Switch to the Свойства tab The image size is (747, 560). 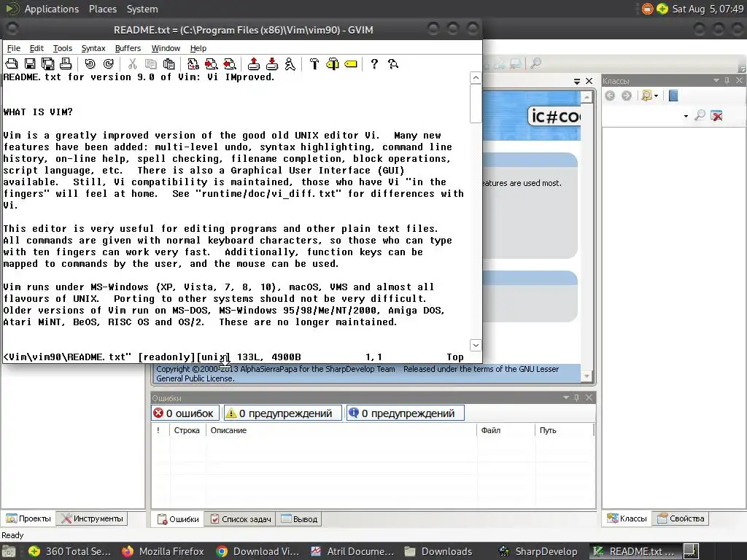pos(681,518)
